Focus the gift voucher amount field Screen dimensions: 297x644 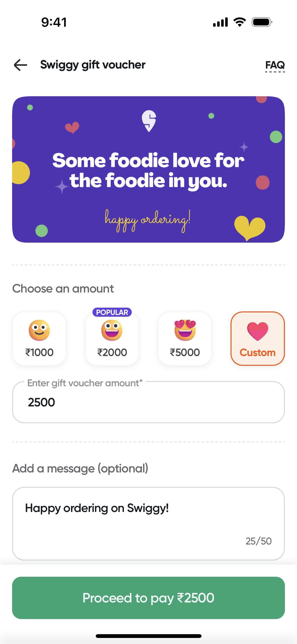pos(148,402)
